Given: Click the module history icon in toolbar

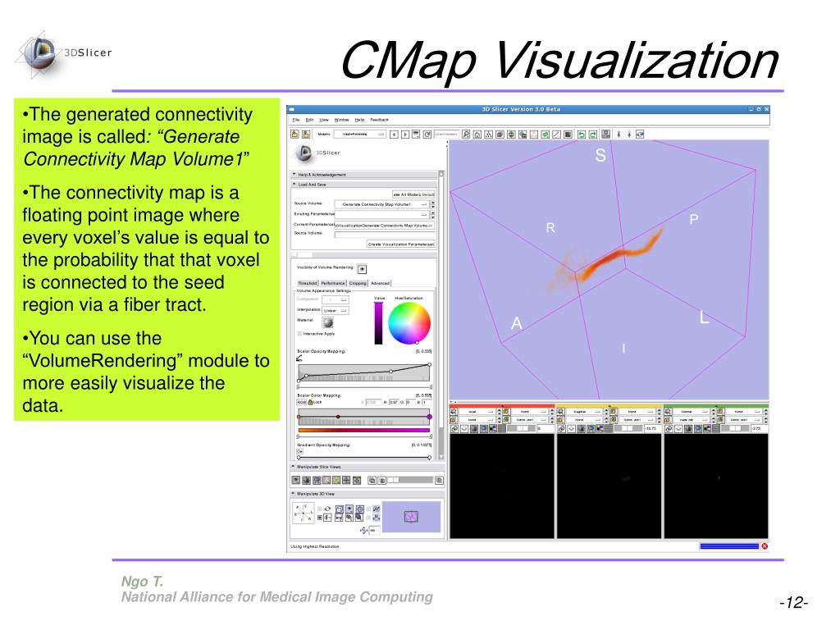Looking at the screenshot, I should [416, 135].
